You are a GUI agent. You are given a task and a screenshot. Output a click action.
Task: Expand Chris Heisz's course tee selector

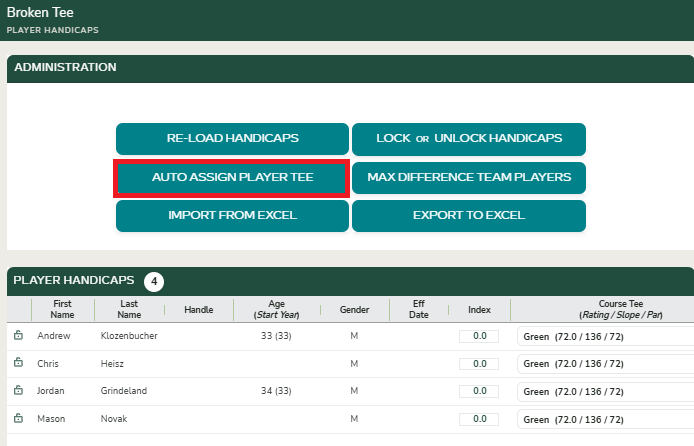pyautogui.click(x=605, y=364)
